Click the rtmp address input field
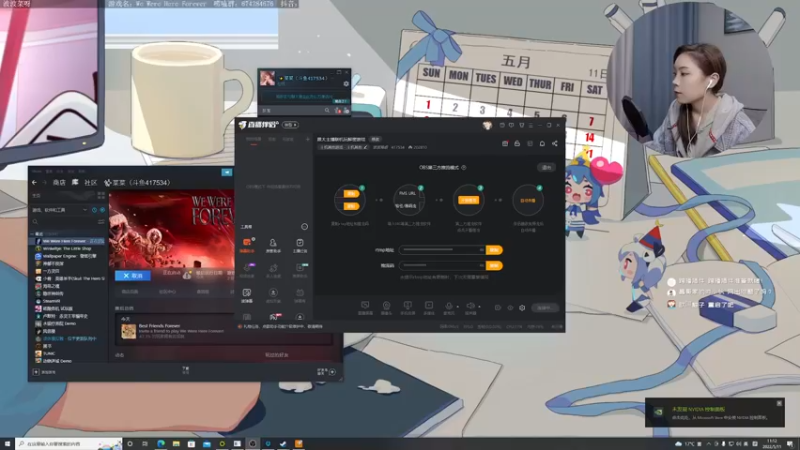Screen dimensions: 800x450 coord(440,250)
